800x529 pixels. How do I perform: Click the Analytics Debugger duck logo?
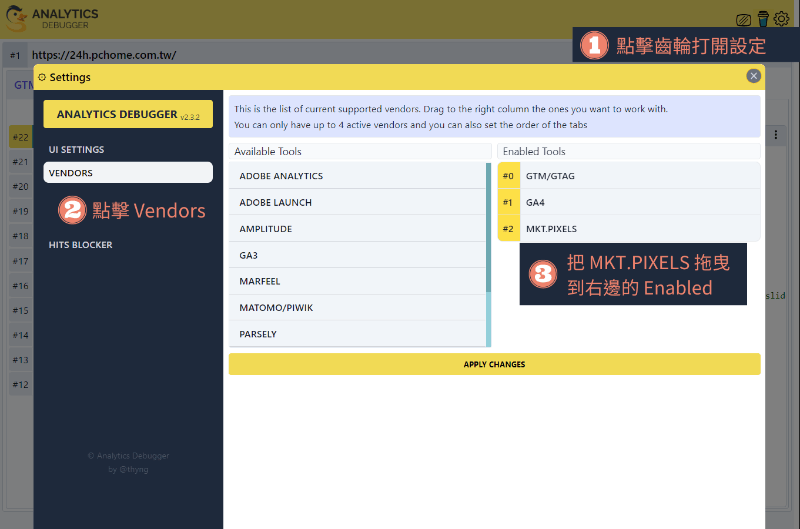[16, 19]
